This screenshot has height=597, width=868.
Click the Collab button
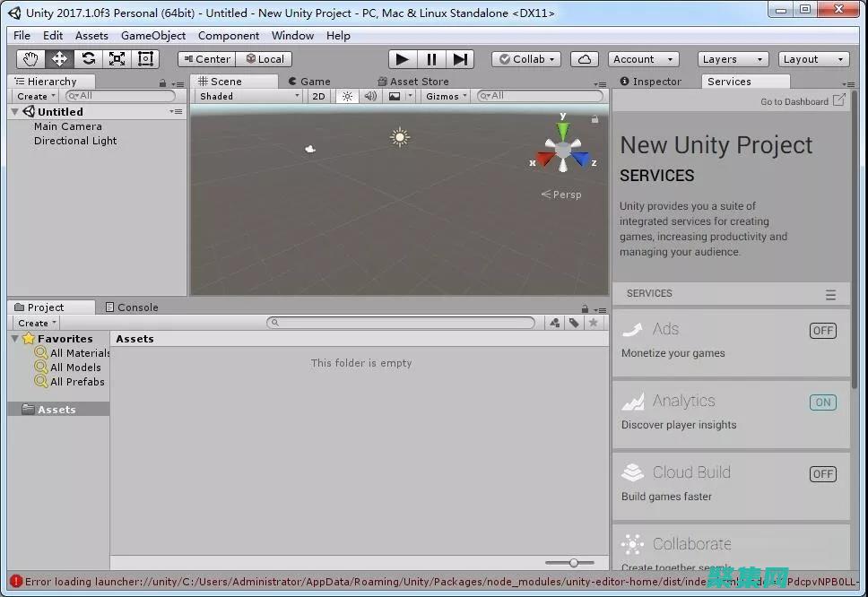point(525,58)
